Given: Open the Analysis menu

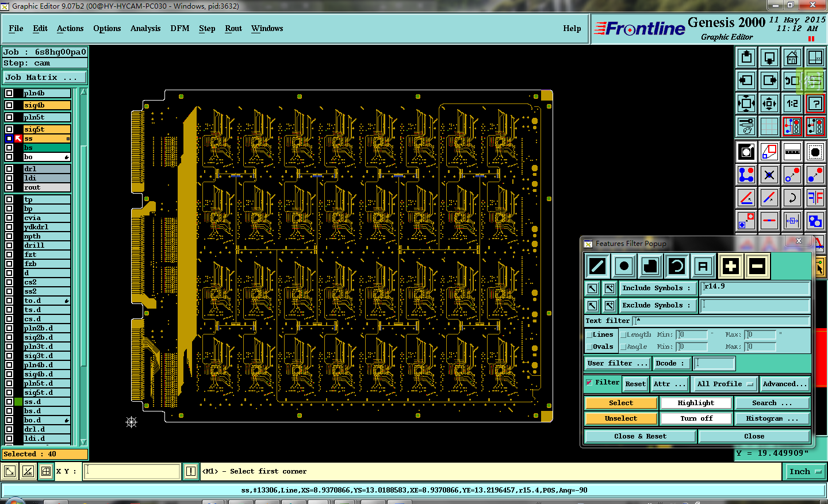Looking at the screenshot, I should (145, 28).
